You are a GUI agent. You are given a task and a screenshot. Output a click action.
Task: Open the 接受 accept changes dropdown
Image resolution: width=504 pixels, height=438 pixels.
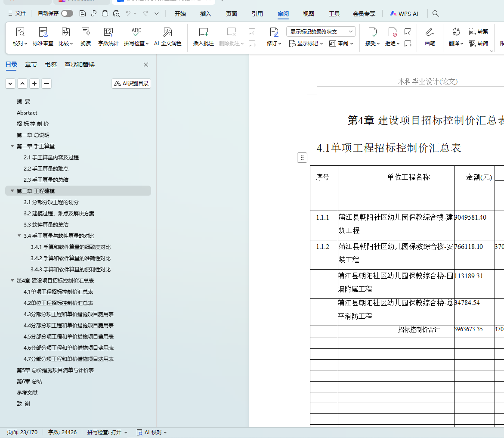(x=373, y=43)
